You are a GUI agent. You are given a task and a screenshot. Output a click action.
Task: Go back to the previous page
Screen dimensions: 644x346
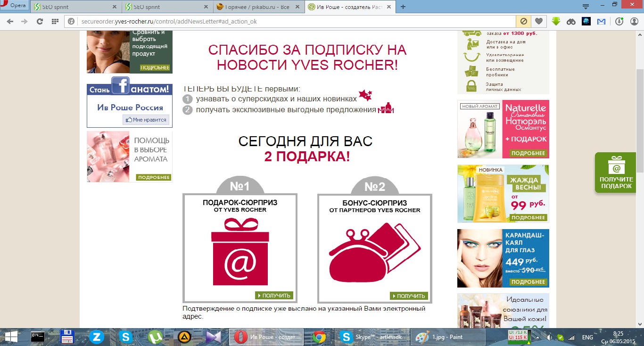click(10, 21)
